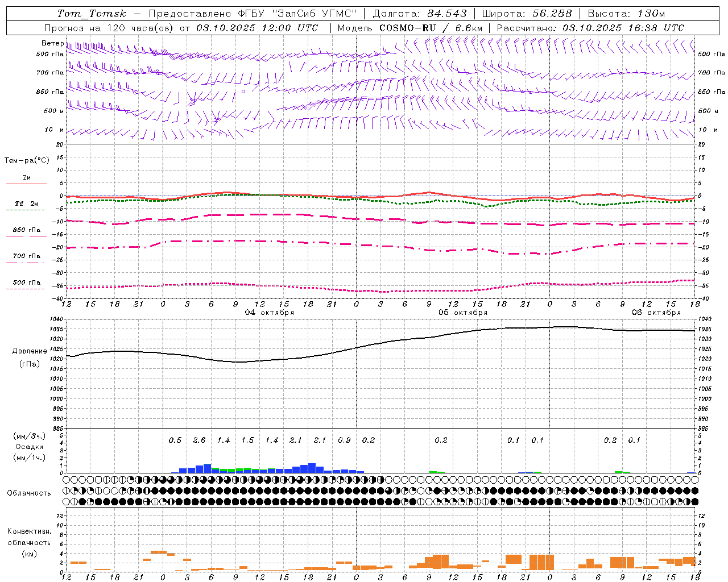Select the 0.5 three-hour precipitation value

coord(175,440)
